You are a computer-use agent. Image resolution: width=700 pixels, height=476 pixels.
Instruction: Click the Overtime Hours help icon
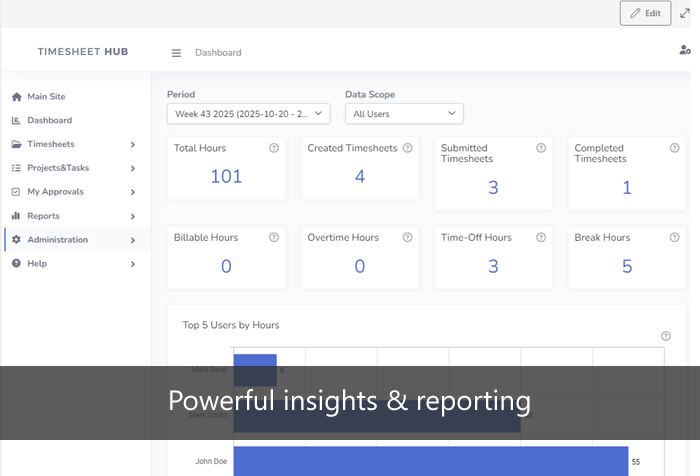click(x=407, y=238)
